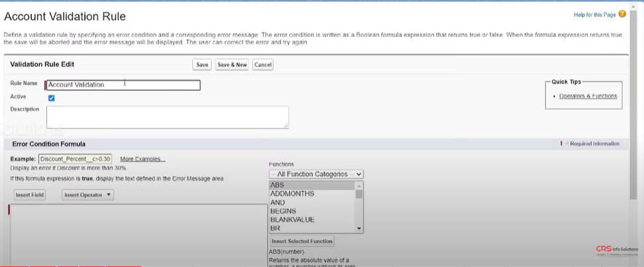The image size is (644, 267).
Task: Click the Help for this Page link
Action: (594, 15)
